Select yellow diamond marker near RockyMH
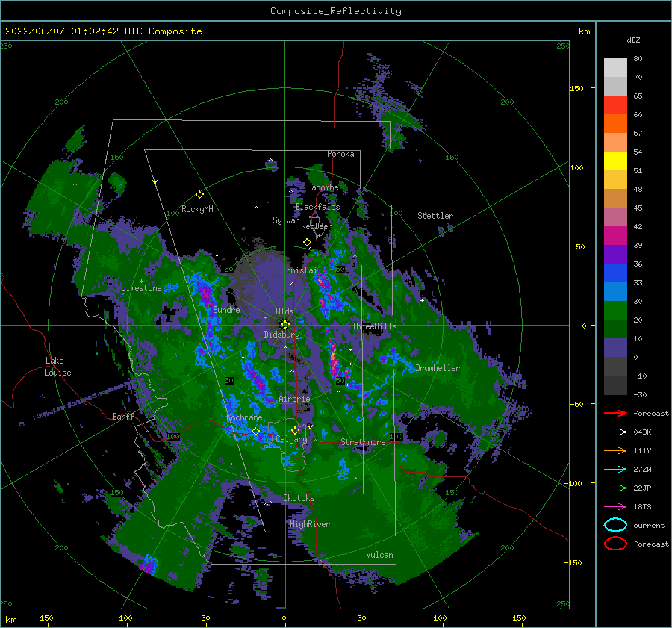The height and width of the screenshot is (628, 672). pyautogui.click(x=199, y=195)
